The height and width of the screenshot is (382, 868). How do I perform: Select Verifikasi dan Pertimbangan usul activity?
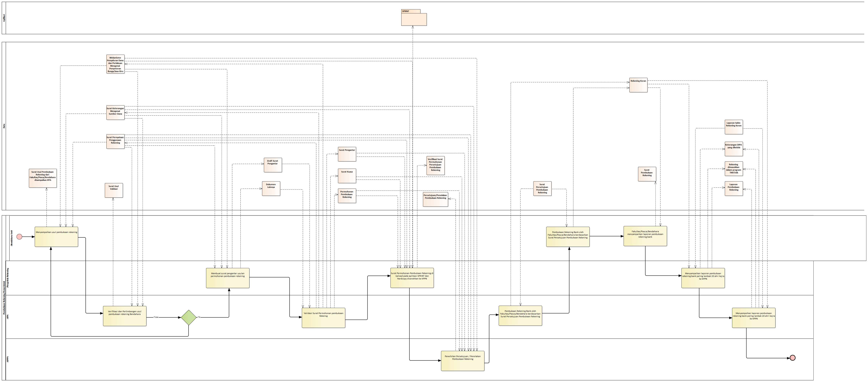coord(125,316)
